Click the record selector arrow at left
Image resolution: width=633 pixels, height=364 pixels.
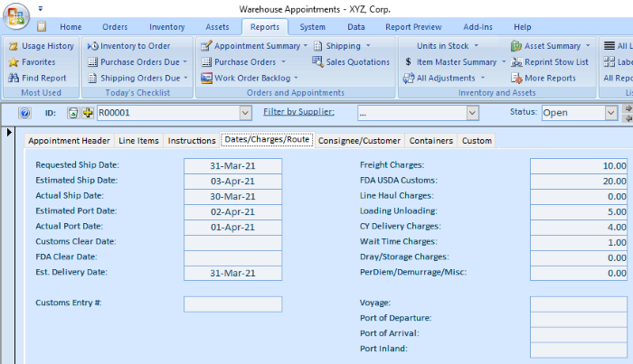click(x=9, y=132)
